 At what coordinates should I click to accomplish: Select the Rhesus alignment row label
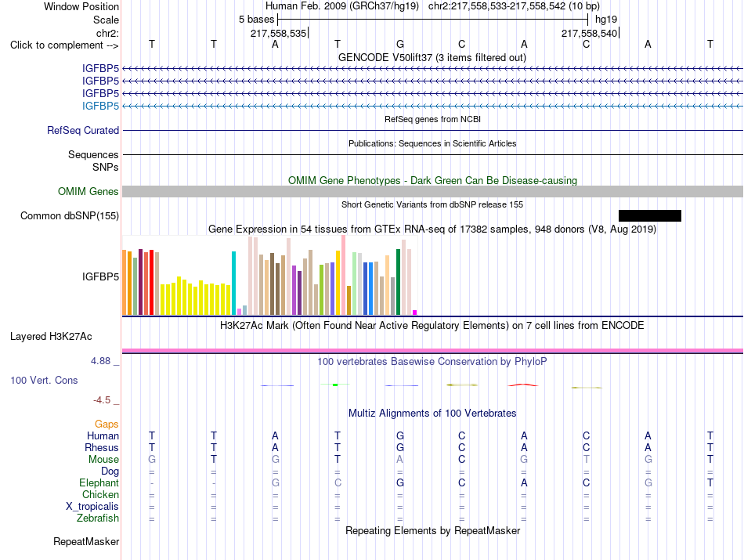(102, 447)
